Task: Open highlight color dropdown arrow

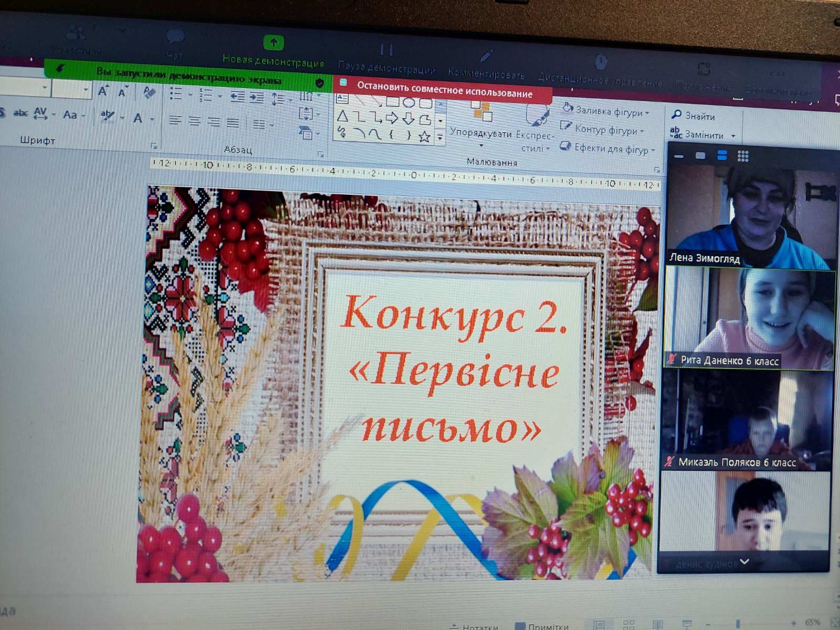Action: pos(122,118)
